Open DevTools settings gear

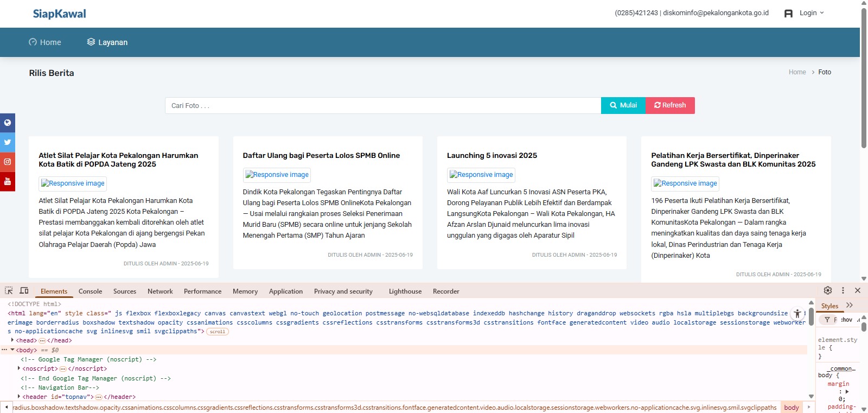click(x=827, y=290)
